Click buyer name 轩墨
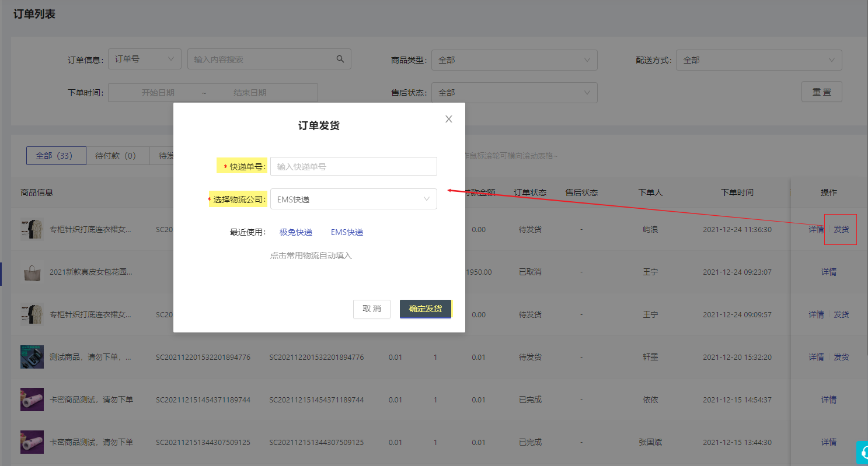868x466 pixels. (x=650, y=357)
